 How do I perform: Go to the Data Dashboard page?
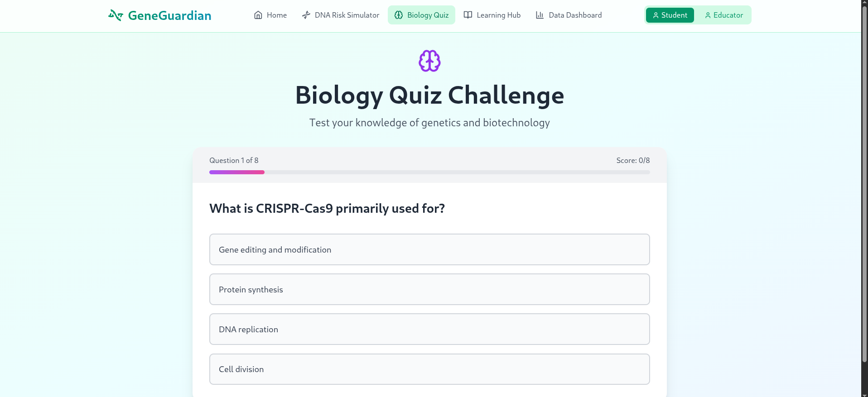[x=569, y=15]
